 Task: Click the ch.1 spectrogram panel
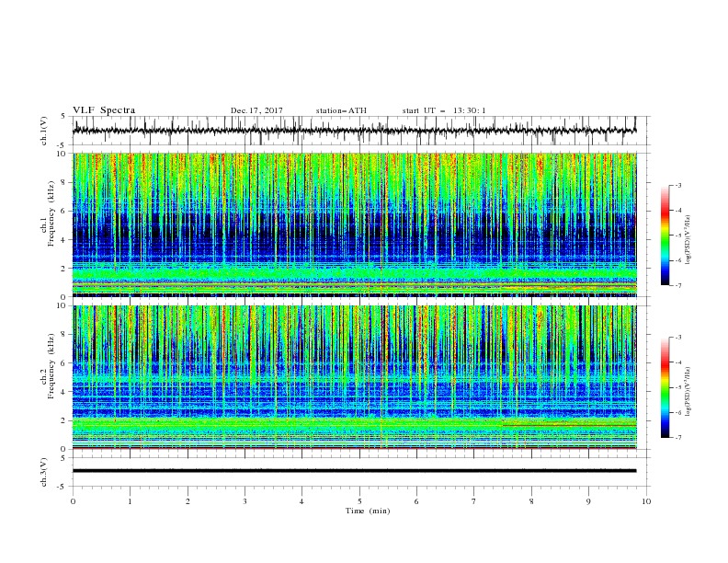pos(355,224)
